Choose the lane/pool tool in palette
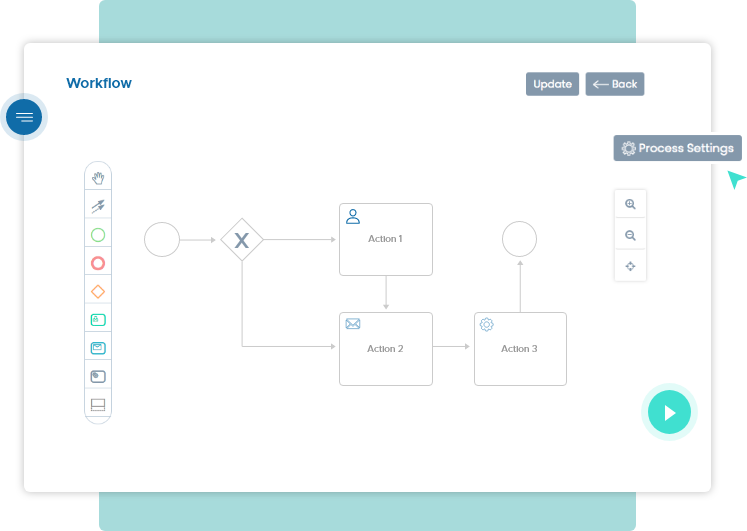The image size is (747, 531). 98,405
